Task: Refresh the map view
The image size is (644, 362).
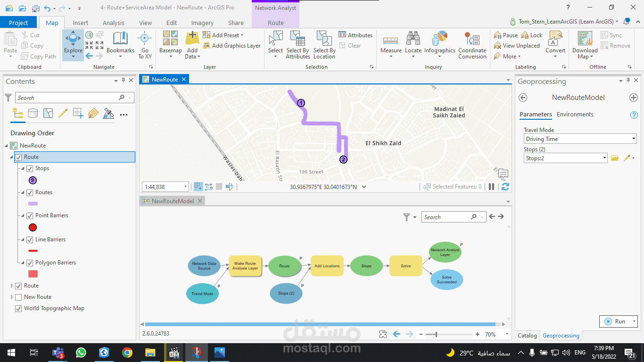Action: point(505,187)
